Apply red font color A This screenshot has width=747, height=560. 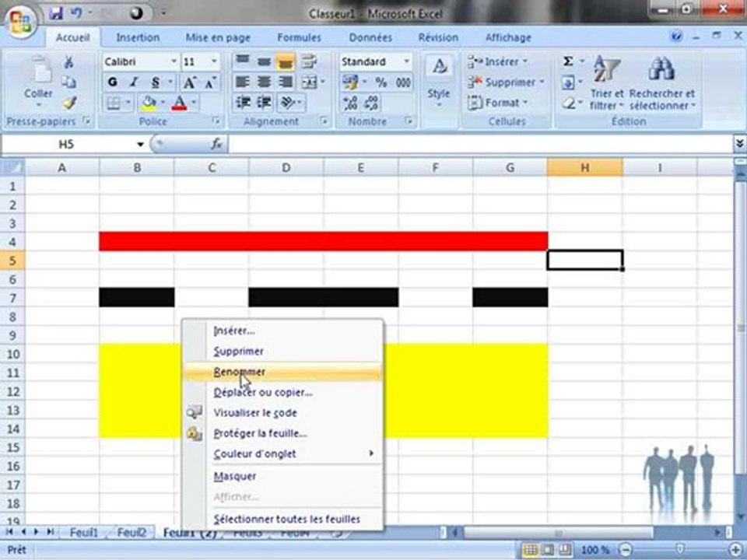click(179, 103)
